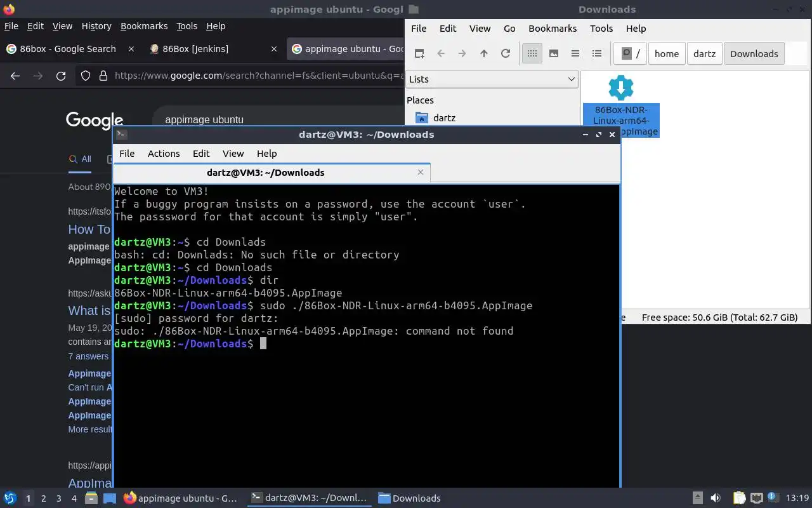Click the site security padlock icon
This screenshot has width=812, height=508.
click(x=103, y=76)
